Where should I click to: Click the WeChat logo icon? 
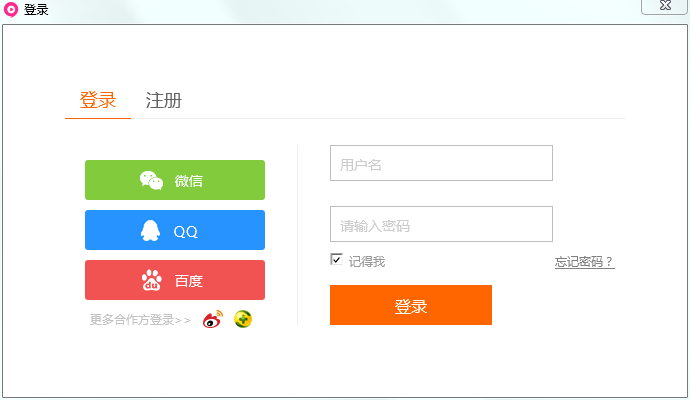(x=151, y=180)
